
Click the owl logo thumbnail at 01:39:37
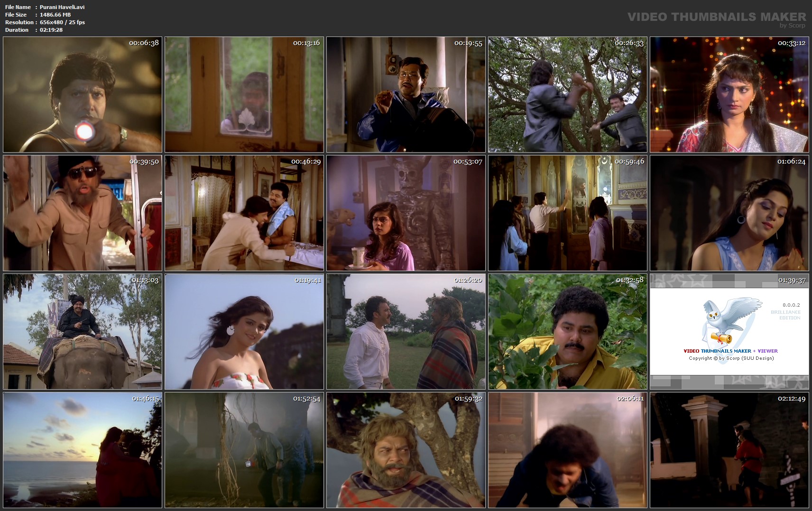click(x=729, y=332)
